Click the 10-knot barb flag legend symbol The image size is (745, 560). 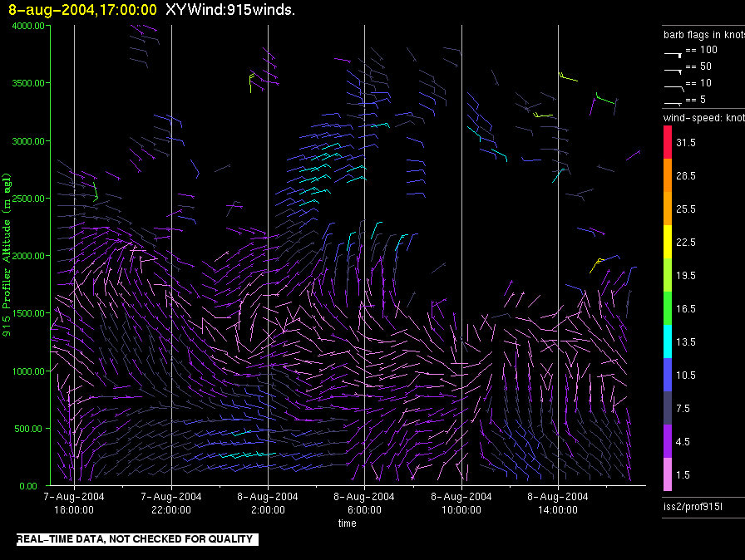pyautogui.click(x=673, y=88)
